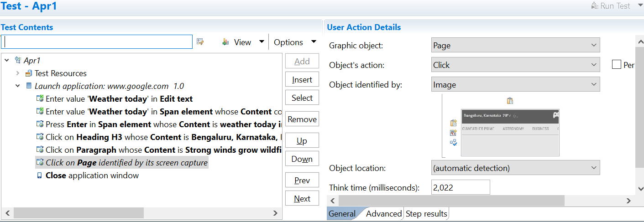Click the Run Test icon
The image size is (644, 222).
(x=594, y=6)
